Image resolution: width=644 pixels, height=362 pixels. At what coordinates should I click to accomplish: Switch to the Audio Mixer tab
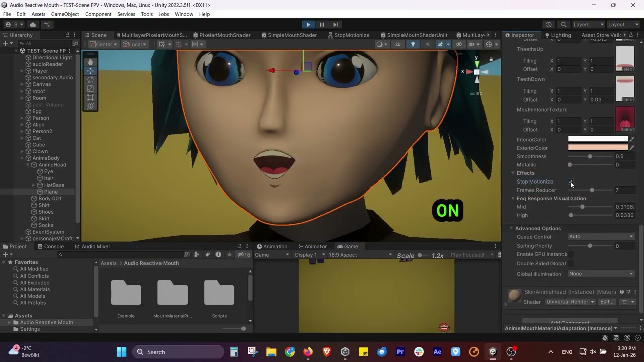[92, 246]
